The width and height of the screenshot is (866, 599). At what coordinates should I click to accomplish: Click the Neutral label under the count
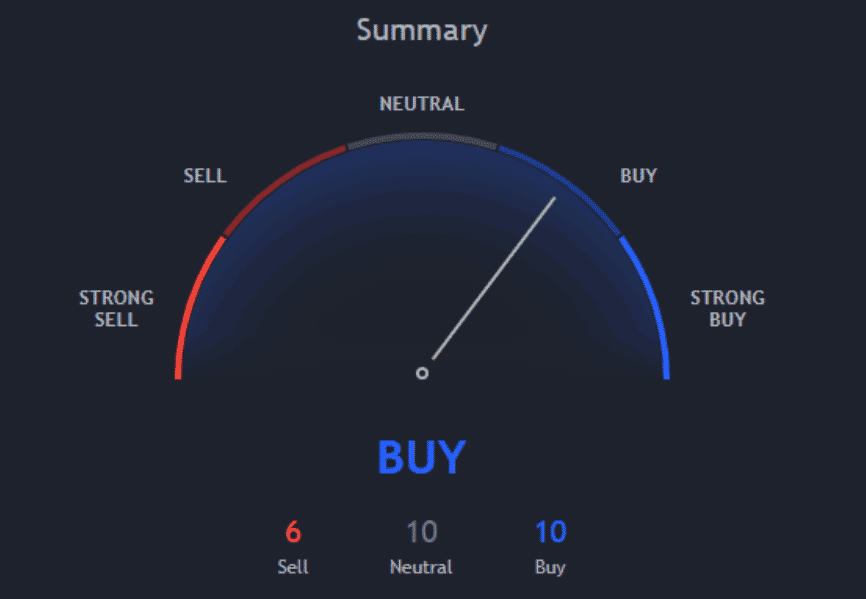(x=421, y=567)
